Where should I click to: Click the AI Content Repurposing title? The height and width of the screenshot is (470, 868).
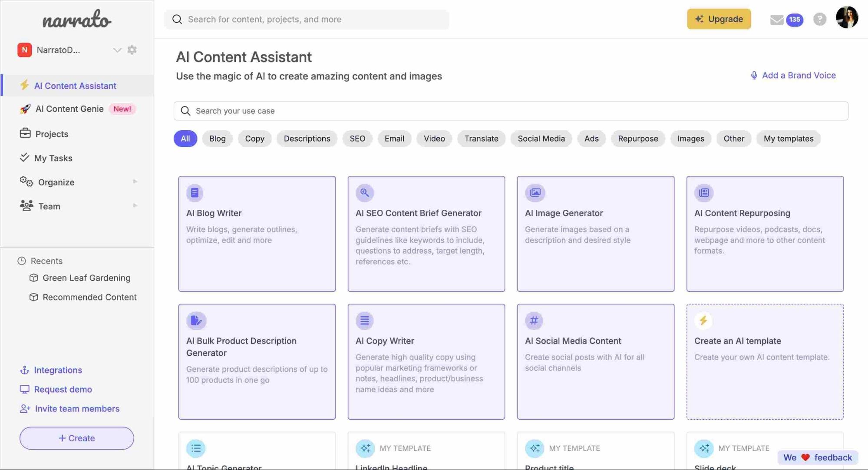point(742,213)
